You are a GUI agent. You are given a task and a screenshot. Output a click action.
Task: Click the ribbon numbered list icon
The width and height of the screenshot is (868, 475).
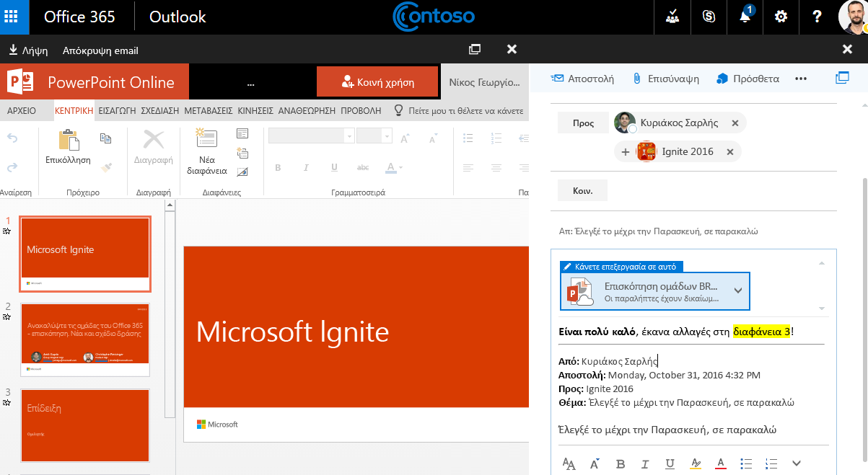coord(497,138)
